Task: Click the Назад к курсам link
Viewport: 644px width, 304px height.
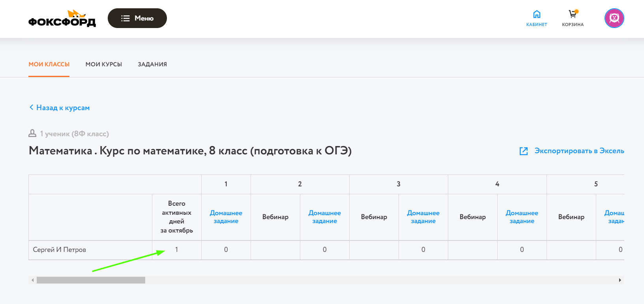Action: [x=63, y=108]
